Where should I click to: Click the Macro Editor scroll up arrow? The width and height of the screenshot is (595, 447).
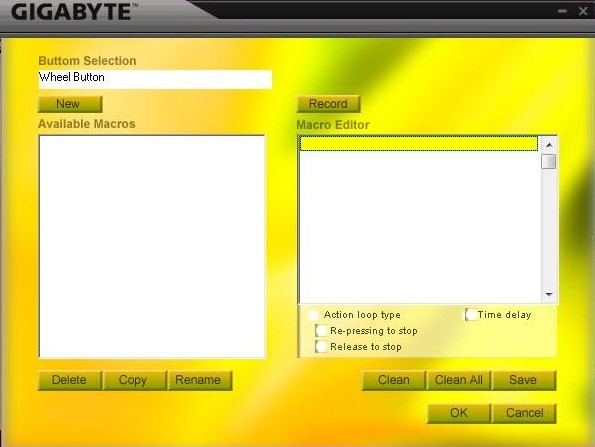point(549,145)
